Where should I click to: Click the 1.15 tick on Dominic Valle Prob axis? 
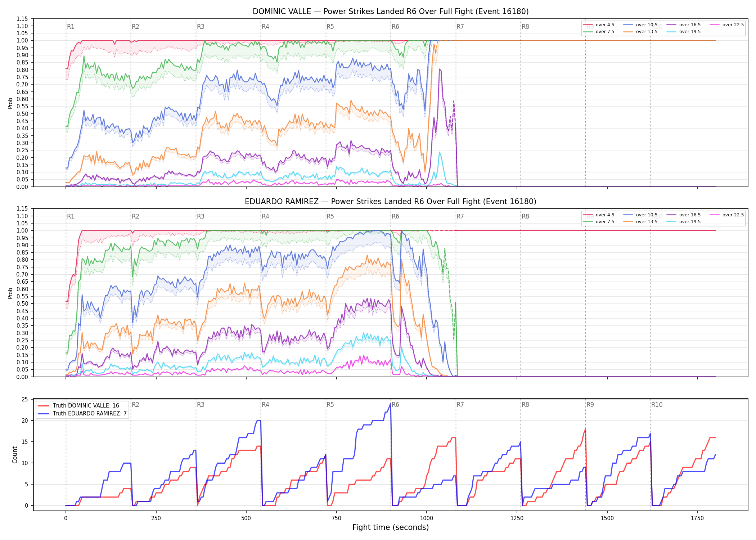(x=22, y=19)
